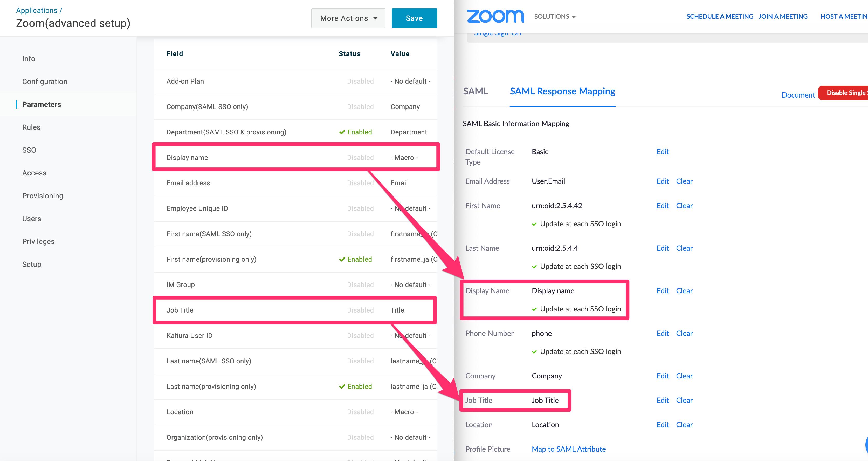The height and width of the screenshot is (461, 868).
Task: Clear the Company mapping
Action: coord(684,376)
